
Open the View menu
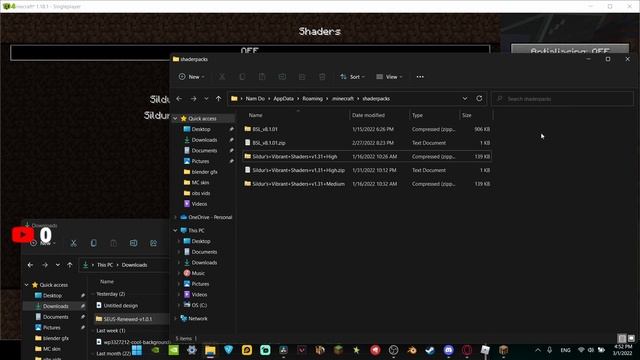(x=389, y=77)
